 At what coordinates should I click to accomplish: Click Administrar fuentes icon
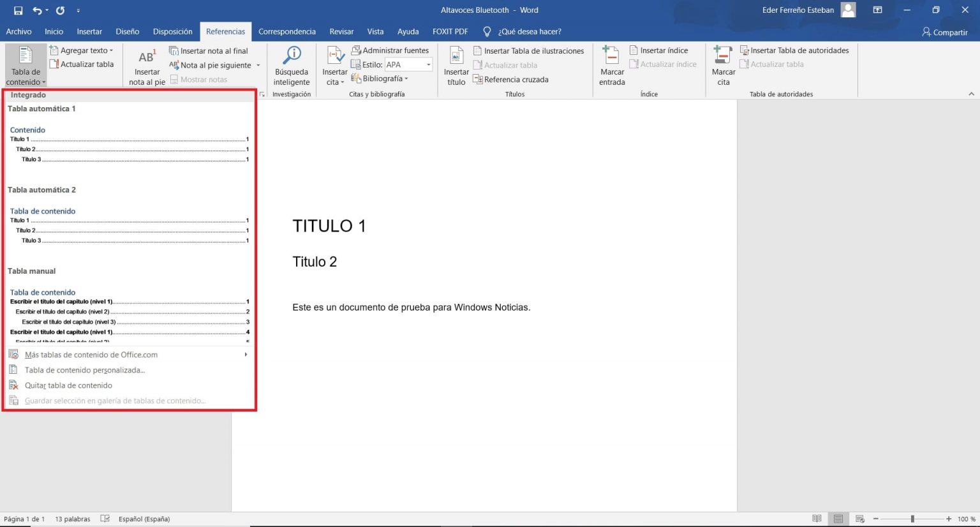[390, 50]
